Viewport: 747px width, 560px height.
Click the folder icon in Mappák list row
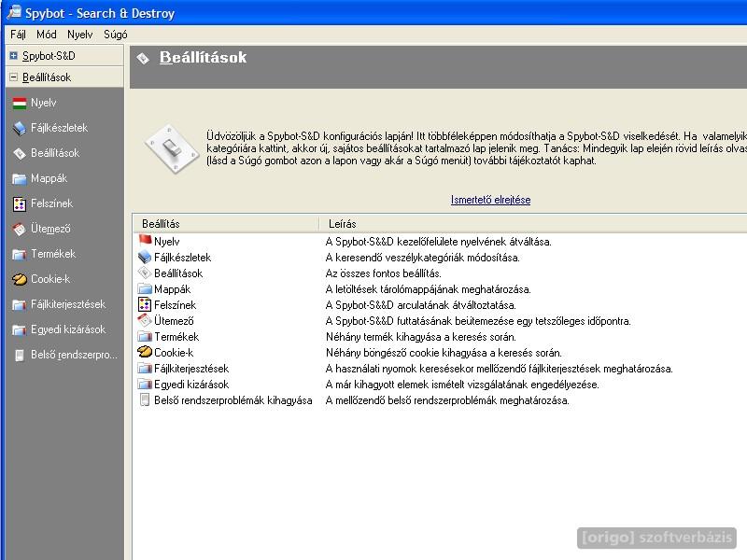point(145,289)
